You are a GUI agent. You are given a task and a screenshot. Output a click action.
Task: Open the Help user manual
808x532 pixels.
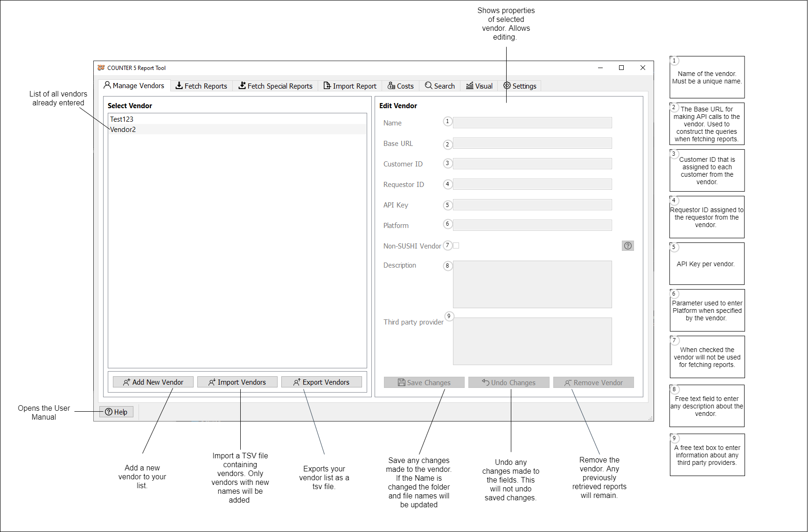coord(116,412)
